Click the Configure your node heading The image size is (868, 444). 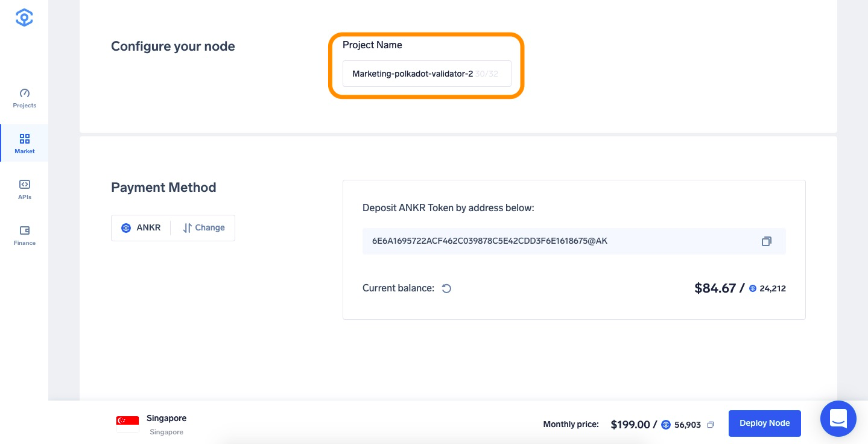173,46
